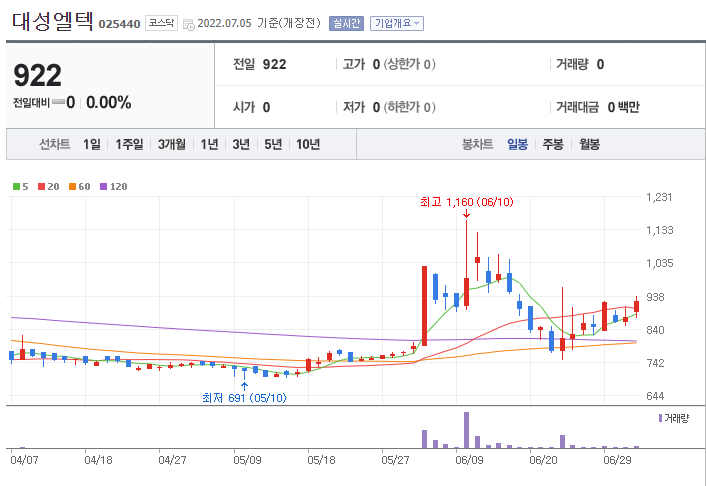Click the 코스닥 market badge
Screen dimensions: 706x486
[x=161, y=23]
